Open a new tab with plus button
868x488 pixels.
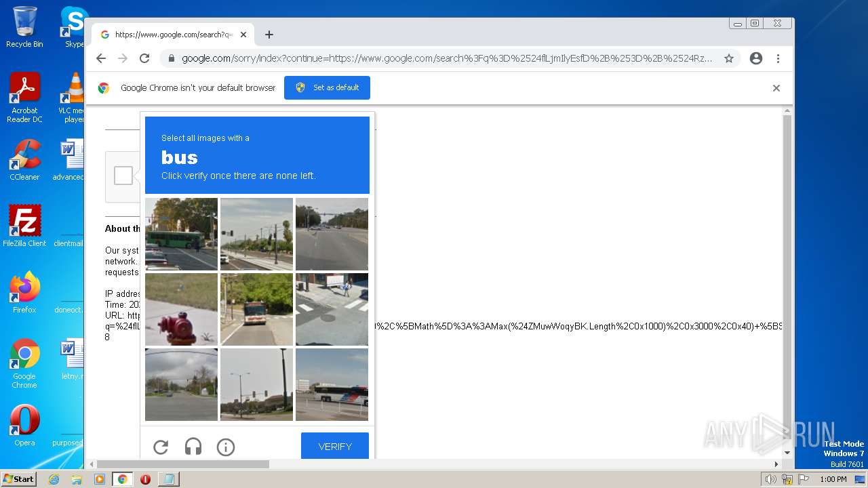click(269, 35)
